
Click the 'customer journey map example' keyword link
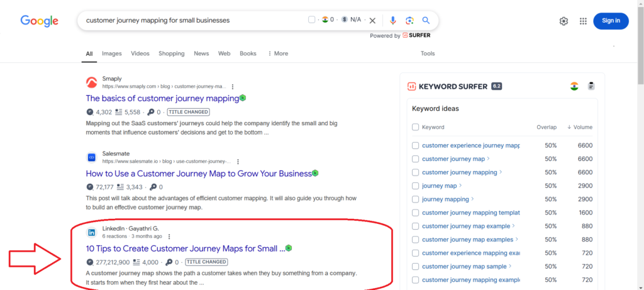tap(466, 226)
